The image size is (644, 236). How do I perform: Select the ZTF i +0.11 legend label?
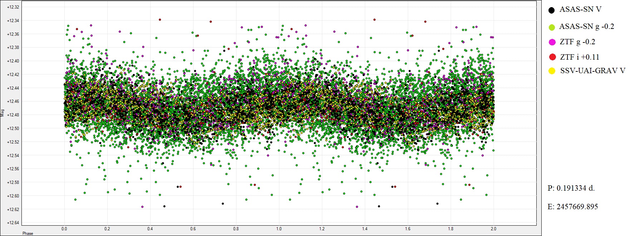[x=580, y=57]
